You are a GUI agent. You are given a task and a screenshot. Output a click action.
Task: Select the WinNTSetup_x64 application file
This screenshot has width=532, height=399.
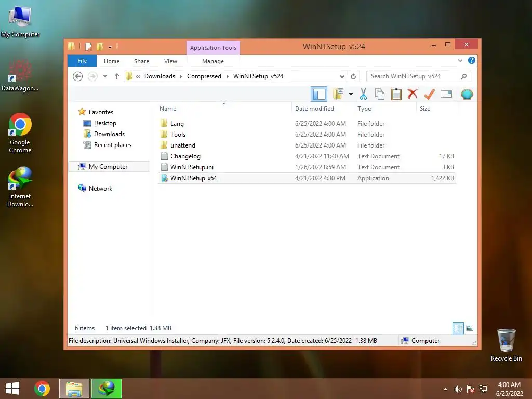(307, 178)
